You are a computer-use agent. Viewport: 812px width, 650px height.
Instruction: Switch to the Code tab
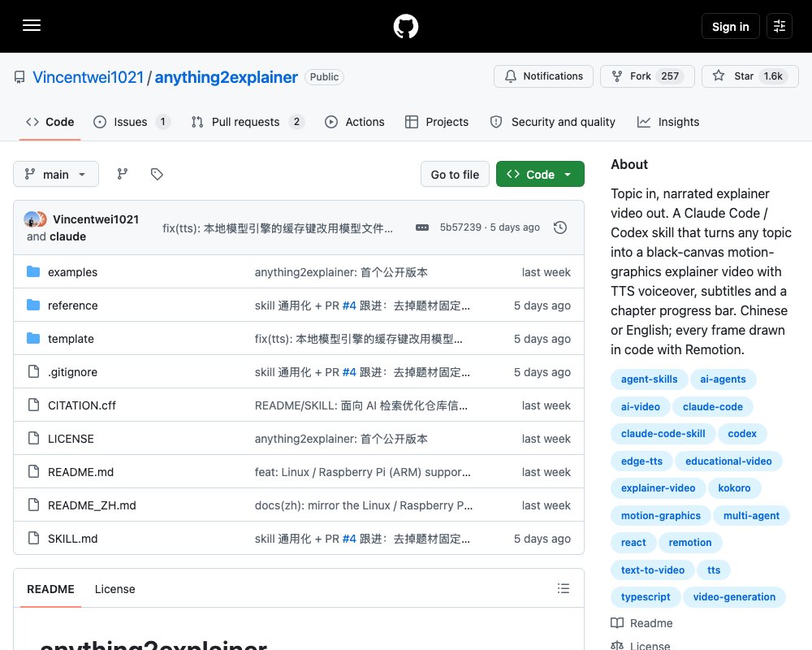click(x=50, y=122)
